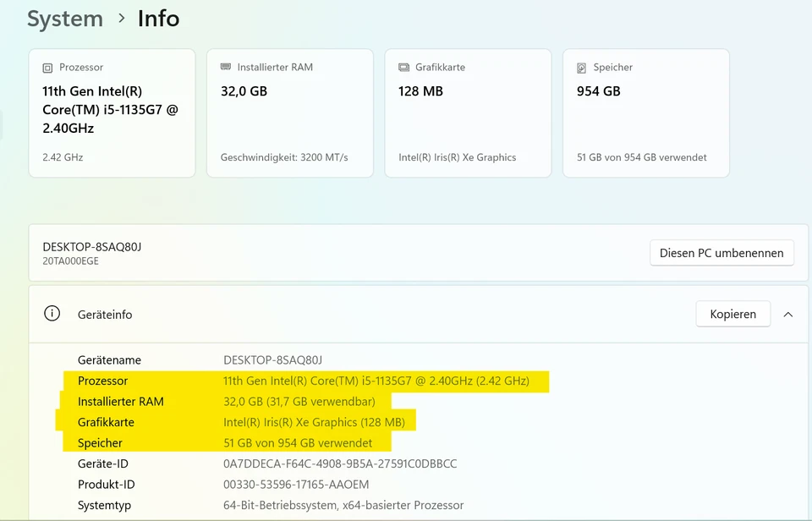Viewport: 812px width, 521px height.
Task: Open the Prozessor i5-1135G7 summary card
Action: click(x=112, y=113)
